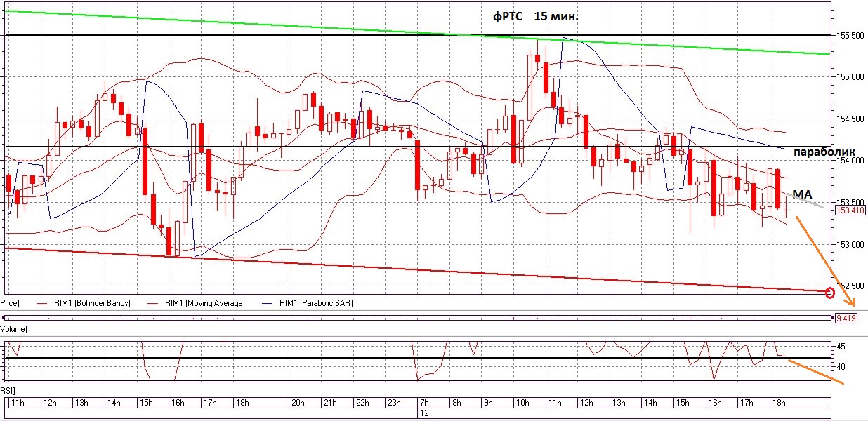
Task: Click the 21h time axis label
Action: click(330, 403)
